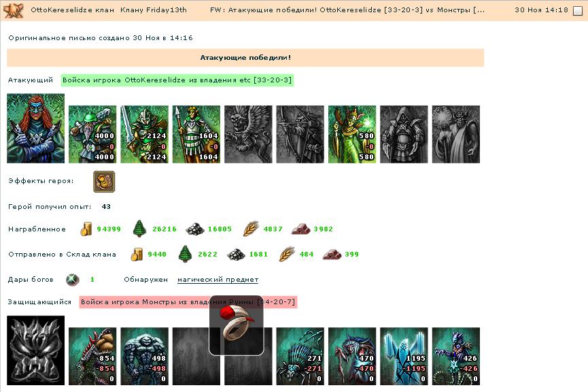
Task: Click the attacker hero portrait with red hair
Action: 35,129
